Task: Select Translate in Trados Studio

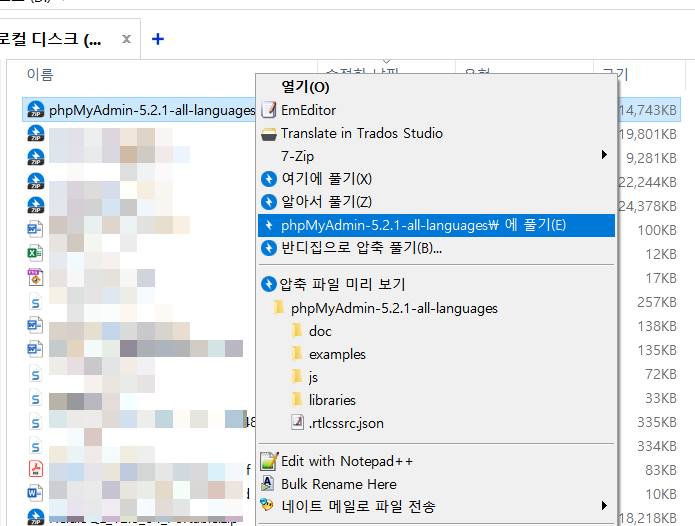Action: [436, 133]
